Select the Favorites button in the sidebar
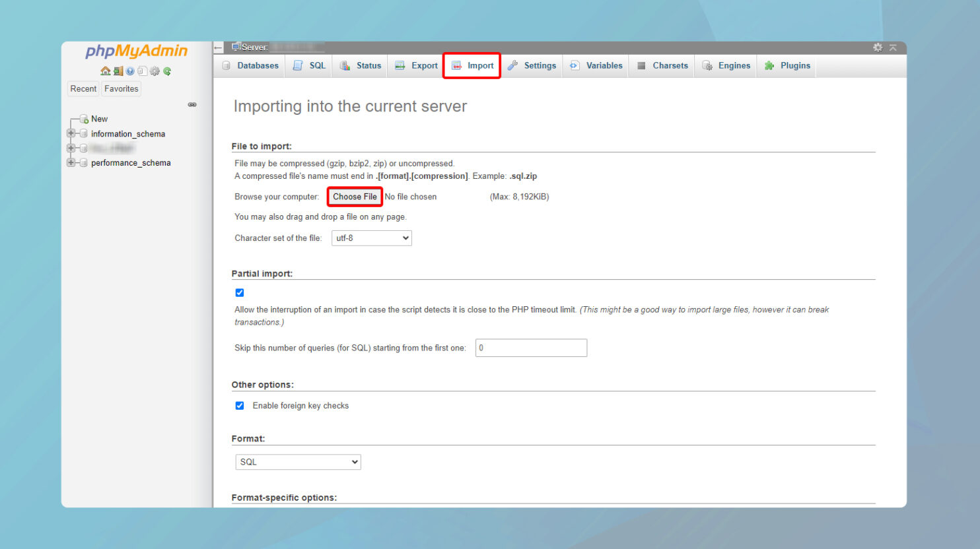980x549 pixels. click(x=121, y=88)
